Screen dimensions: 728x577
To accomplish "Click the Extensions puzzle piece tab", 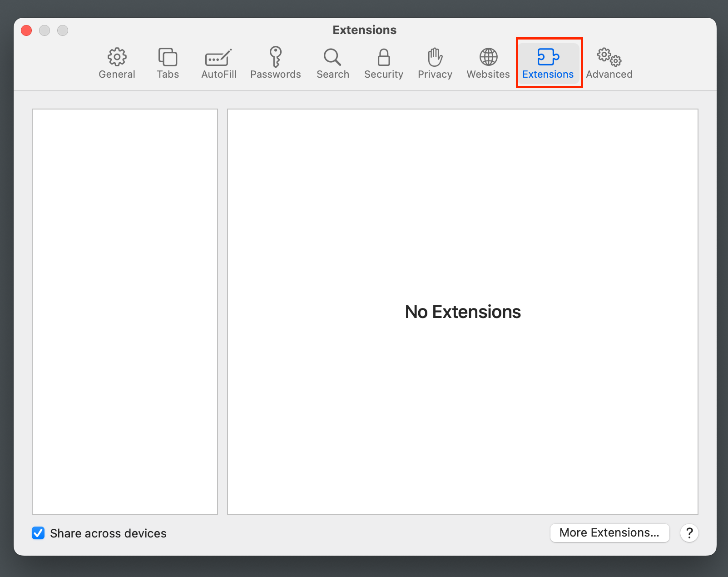I will [x=548, y=63].
